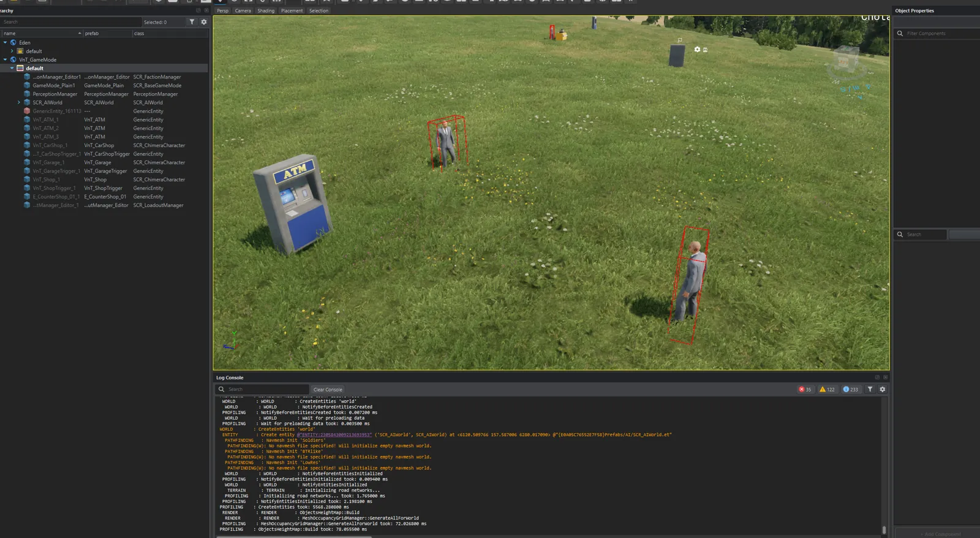Image resolution: width=980 pixels, height=538 pixels.
Task: Open hierarchy filter funnel icon
Action: pos(192,22)
